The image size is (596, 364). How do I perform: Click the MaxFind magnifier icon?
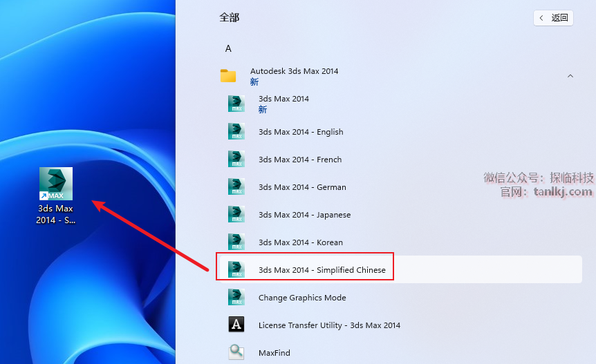point(236,352)
